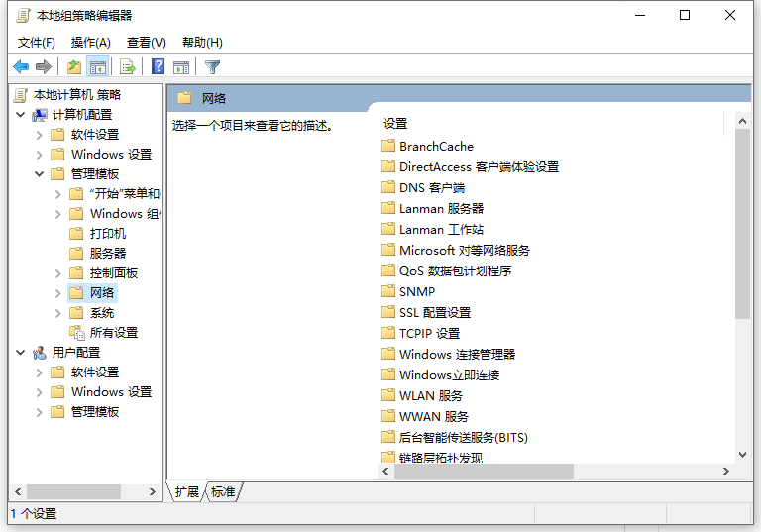Image resolution: width=761 pixels, height=532 pixels.
Task: Expand the 系统 folder in tree
Action: point(58,313)
